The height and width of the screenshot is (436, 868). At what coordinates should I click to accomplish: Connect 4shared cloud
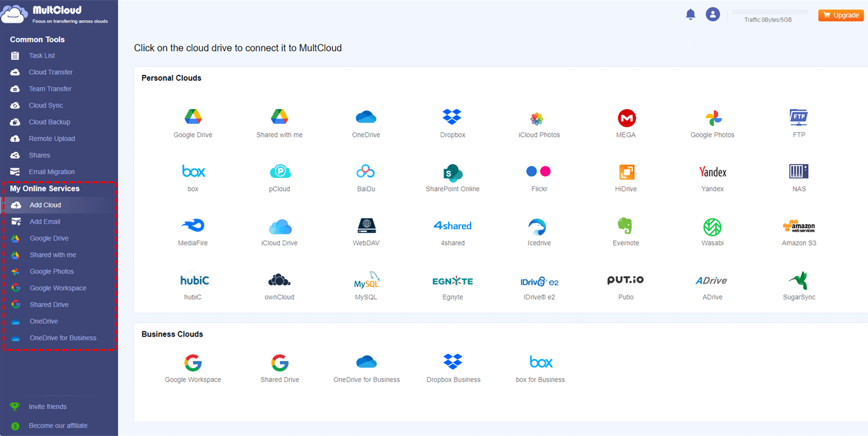[452, 232]
